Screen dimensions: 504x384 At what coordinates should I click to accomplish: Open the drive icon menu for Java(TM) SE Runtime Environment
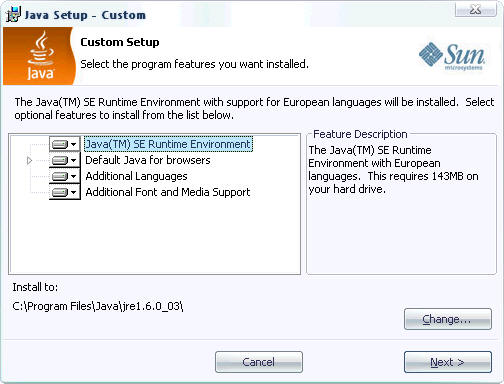(65, 144)
